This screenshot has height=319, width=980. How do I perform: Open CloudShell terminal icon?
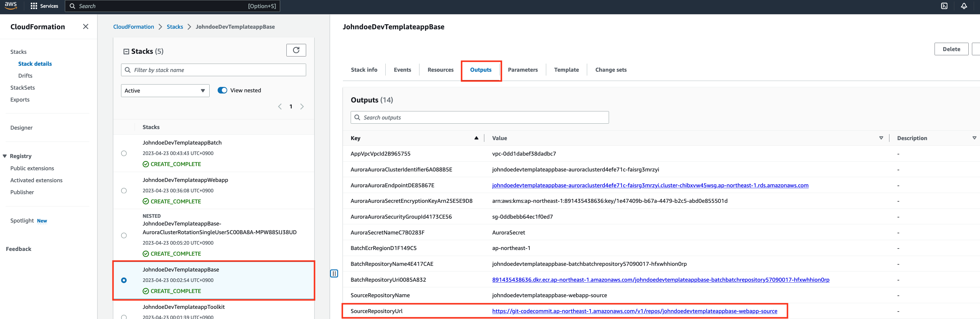pyautogui.click(x=944, y=6)
